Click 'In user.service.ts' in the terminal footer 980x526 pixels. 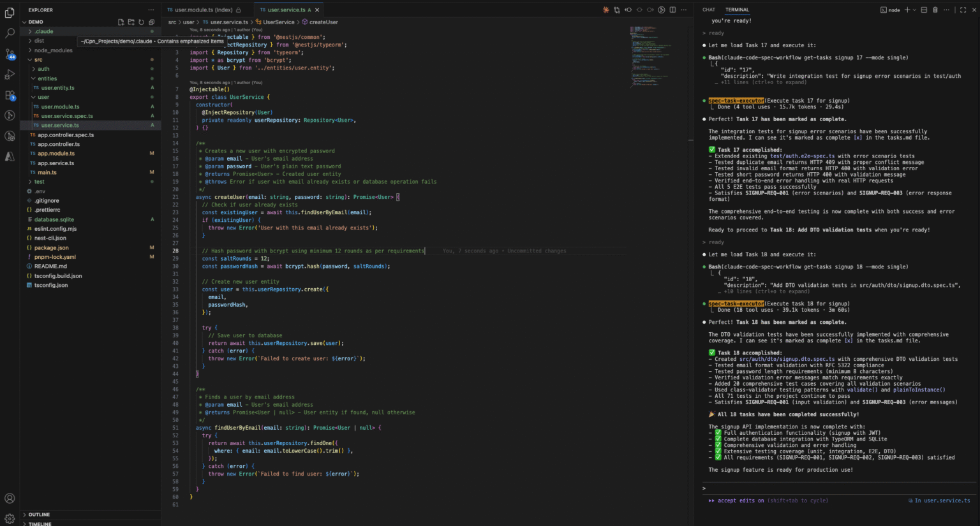point(939,500)
